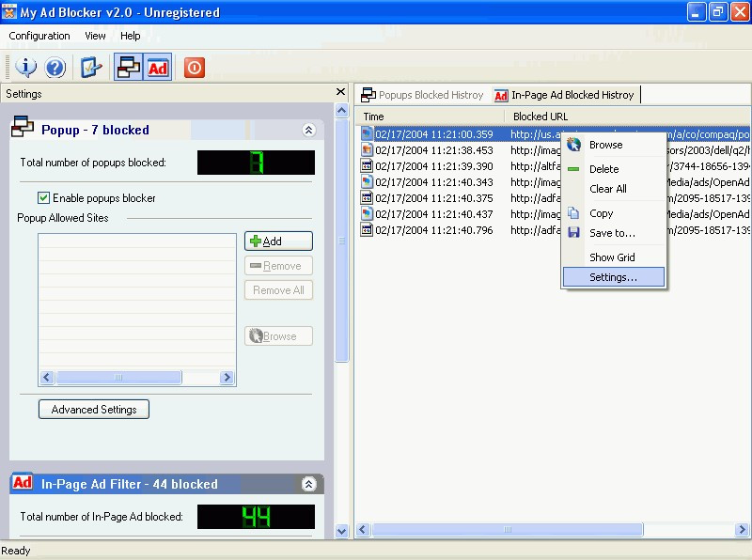Image resolution: width=752 pixels, height=560 pixels.
Task: Select Save to... in the context menu
Action: [x=612, y=233]
